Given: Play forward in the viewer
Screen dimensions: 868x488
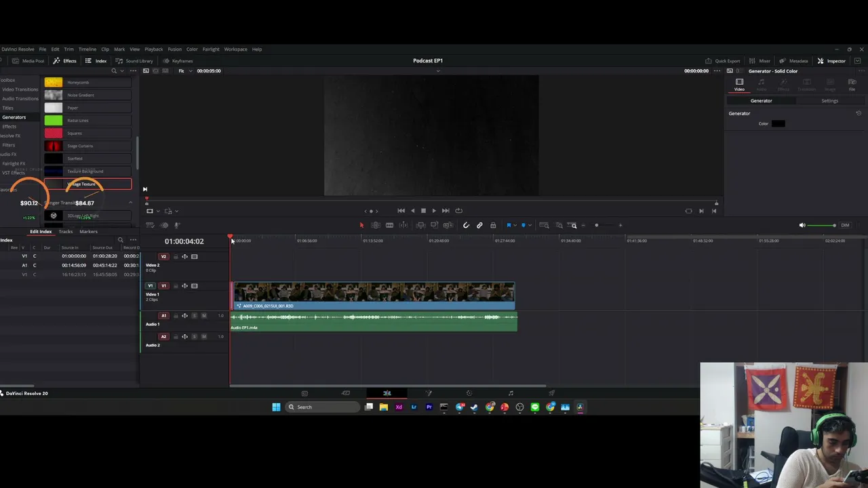Looking at the screenshot, I should [434, 211].
